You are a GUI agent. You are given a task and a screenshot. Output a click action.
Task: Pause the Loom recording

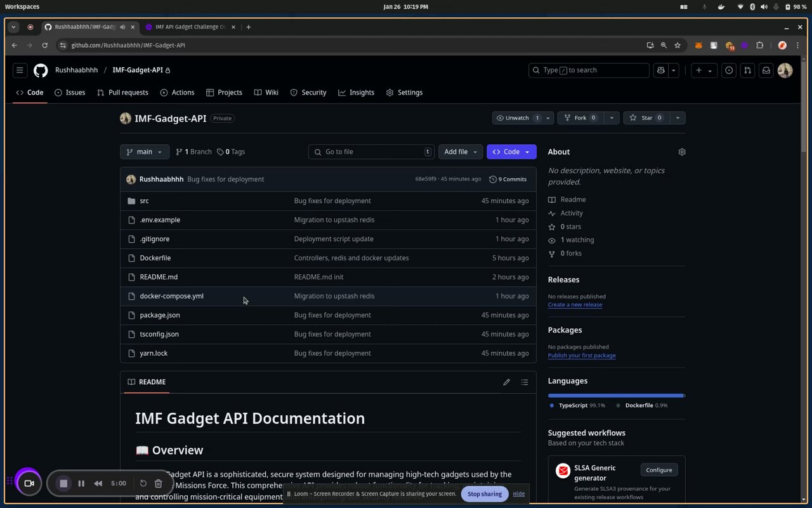81,483
